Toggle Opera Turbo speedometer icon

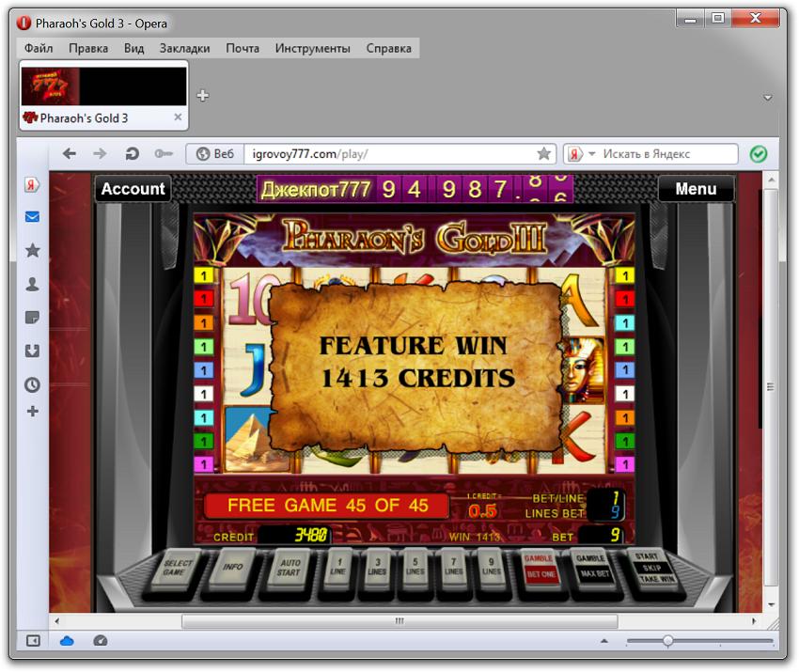click(101, 641)
